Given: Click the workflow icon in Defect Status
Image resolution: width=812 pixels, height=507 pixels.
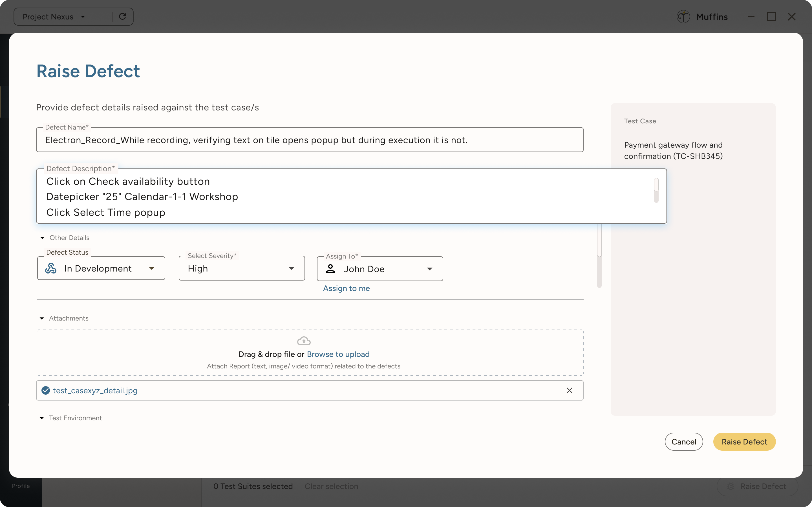Looking at the screenshot, I should click(x=51, y=268).
